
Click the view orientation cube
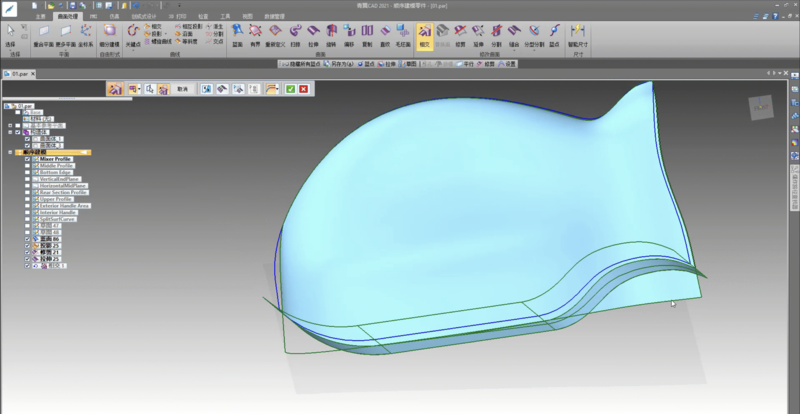pyautogui.click(x=762, y=107)
